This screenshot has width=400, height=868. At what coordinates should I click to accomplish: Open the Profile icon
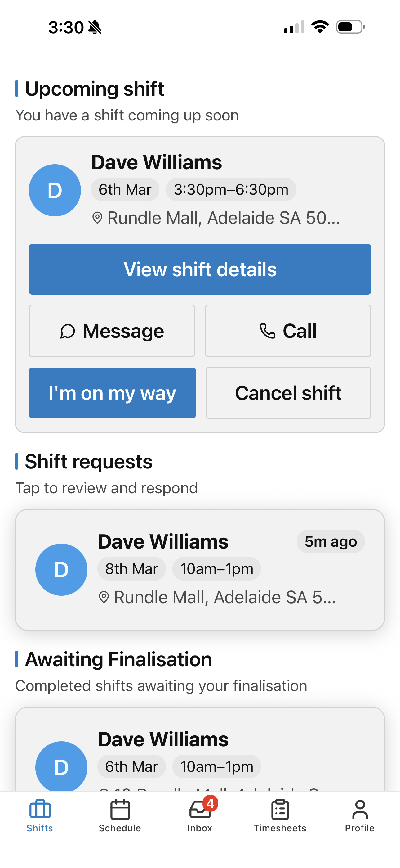point(360,810)
